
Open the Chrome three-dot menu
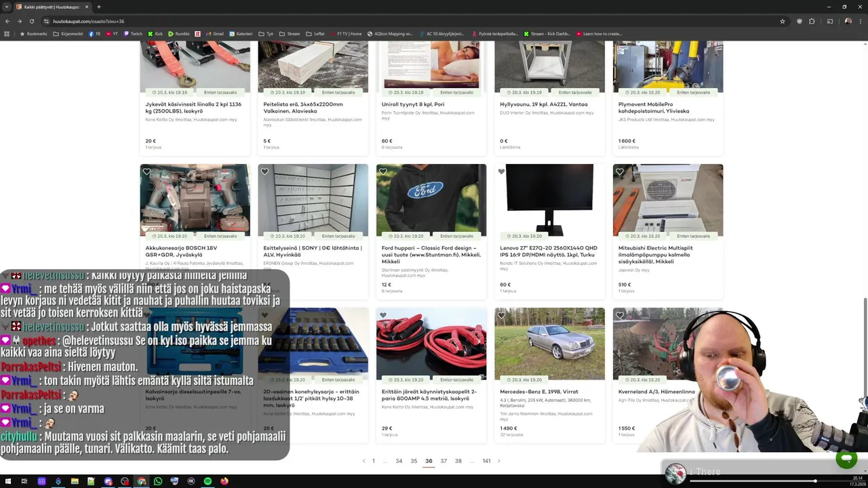pos(861,21)
